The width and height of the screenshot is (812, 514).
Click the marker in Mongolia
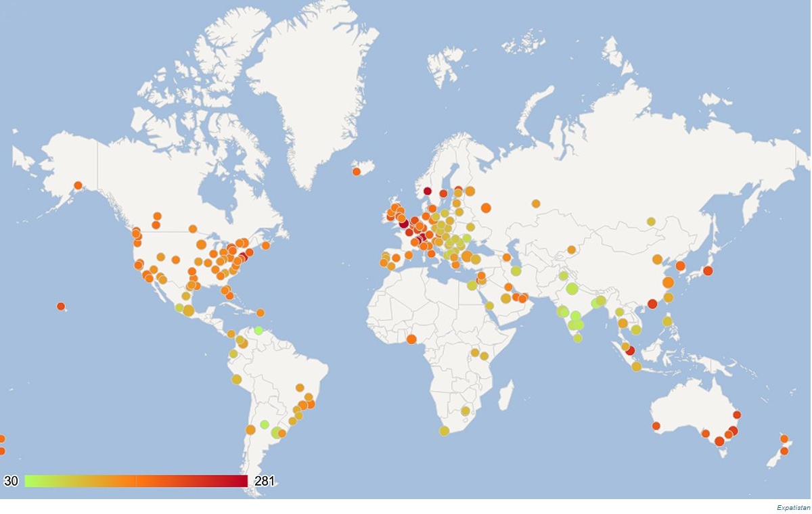point(651,221)
